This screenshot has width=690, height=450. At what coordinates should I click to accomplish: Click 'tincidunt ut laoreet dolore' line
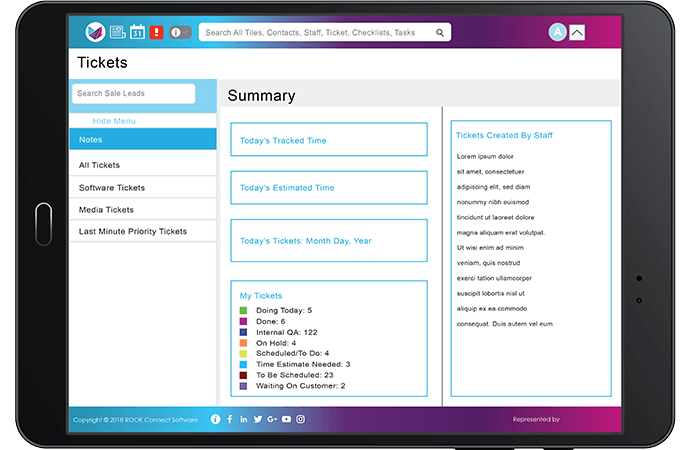click(x=495, y=217)
